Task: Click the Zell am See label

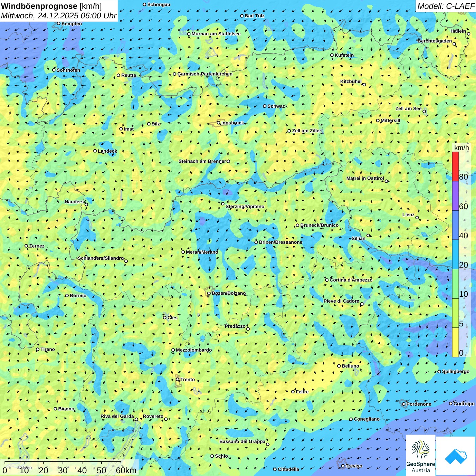Action: coord(408,108)
